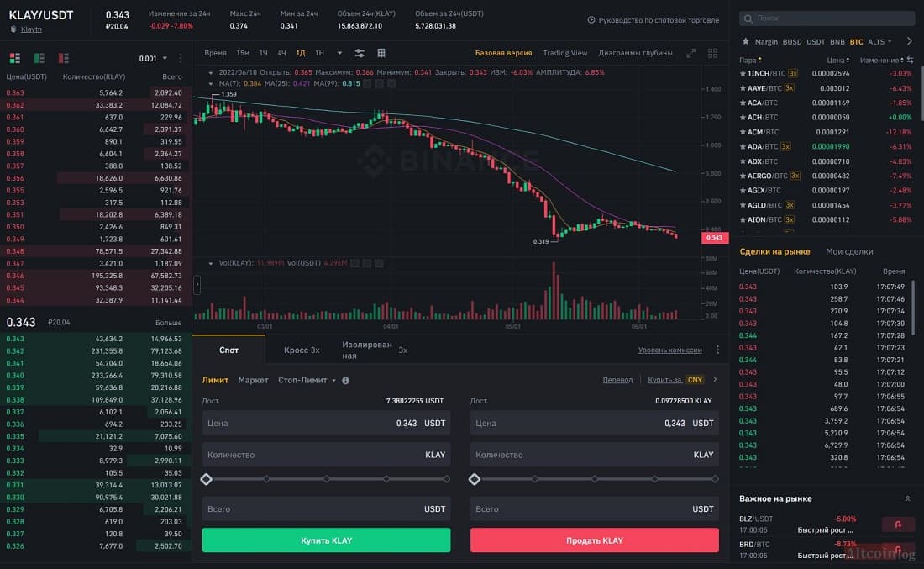This screenshot has height=569, width=924.
Task: Click the Поиск search field in pairs panel
Action: click(x=827, y=18)
